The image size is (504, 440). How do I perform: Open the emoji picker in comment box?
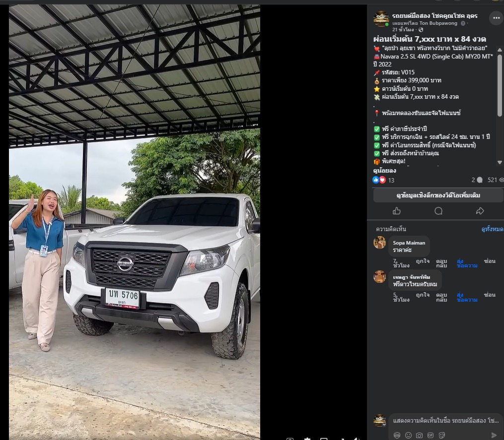click(408, 435)
